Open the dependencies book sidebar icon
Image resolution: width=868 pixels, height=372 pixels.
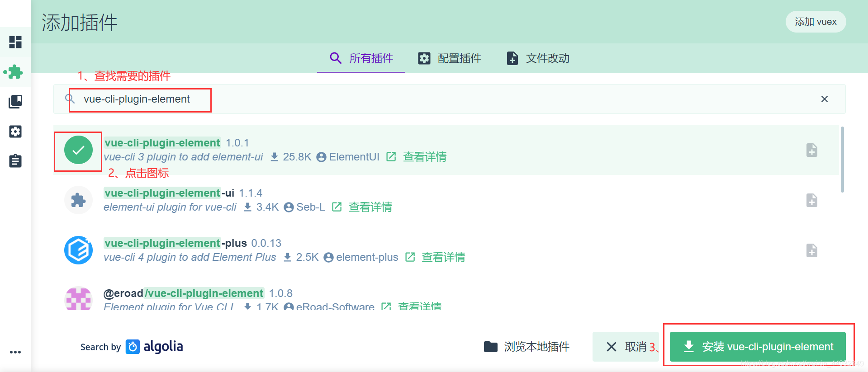coord(15,101)
